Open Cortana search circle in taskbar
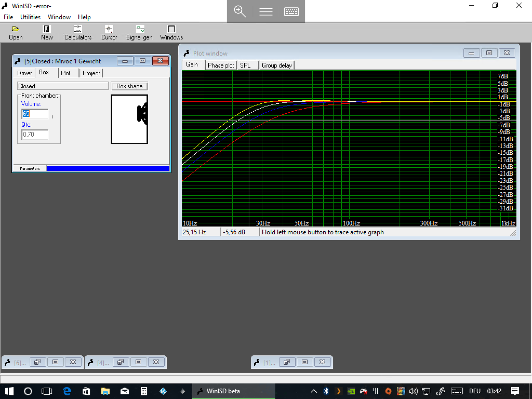The width and height of the screenshot is (532, 399). (x=28, y=391)
